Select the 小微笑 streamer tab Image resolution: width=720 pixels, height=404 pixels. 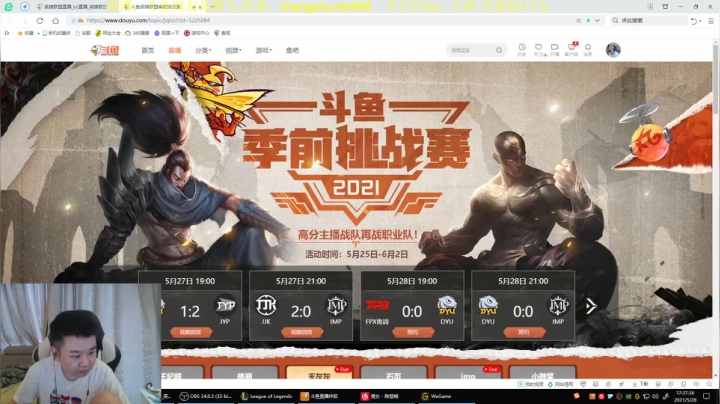click(x=542, y=373)
